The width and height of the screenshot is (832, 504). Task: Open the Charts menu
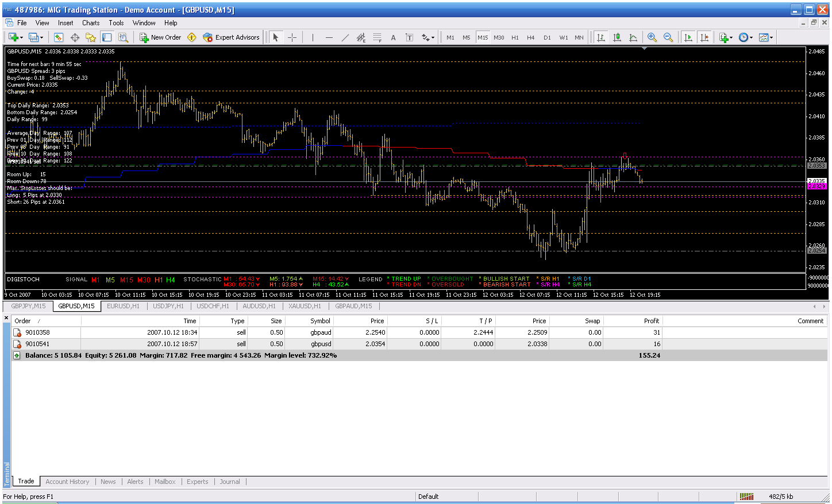pos(90,23)
